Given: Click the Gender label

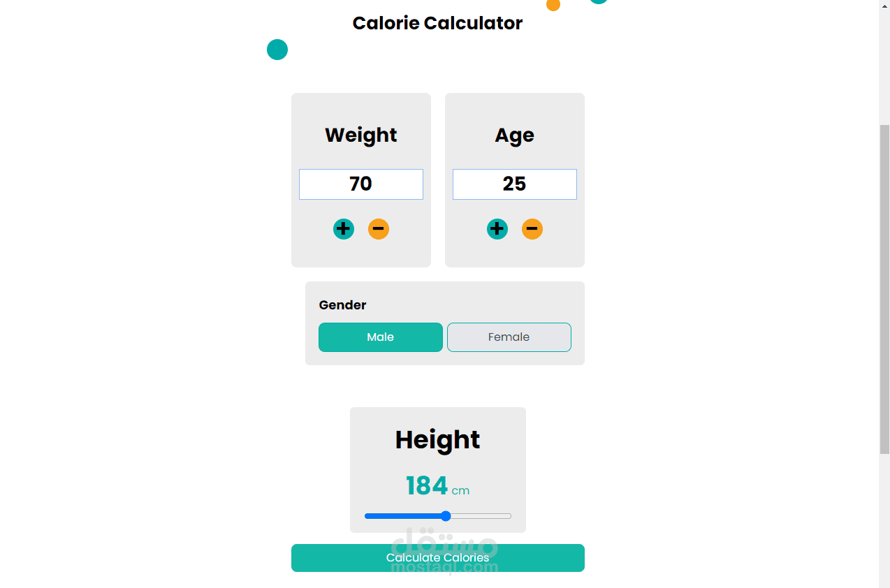Looking at the screenshot, I should click(342, 305).
